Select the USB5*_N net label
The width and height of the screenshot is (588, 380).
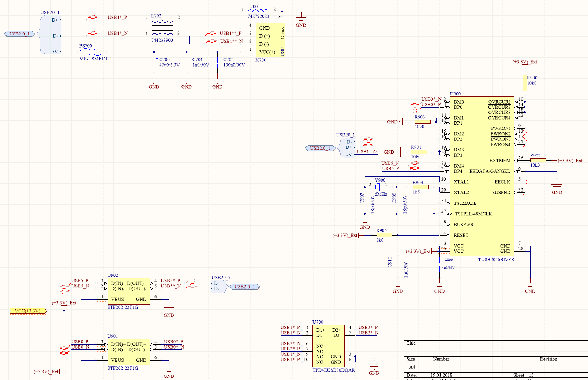click(x=171, y=286)
